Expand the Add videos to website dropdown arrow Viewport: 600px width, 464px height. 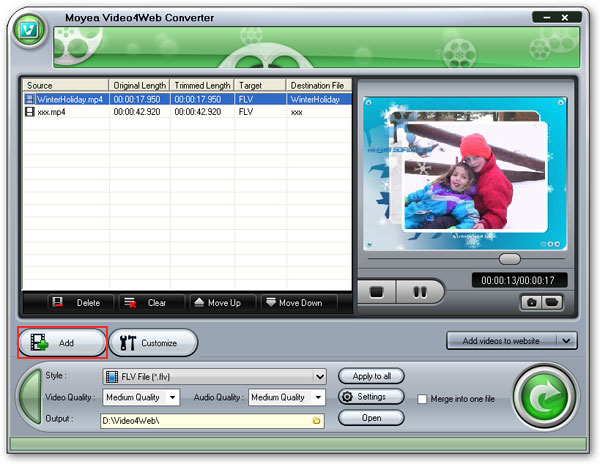(x=567, y=340)
